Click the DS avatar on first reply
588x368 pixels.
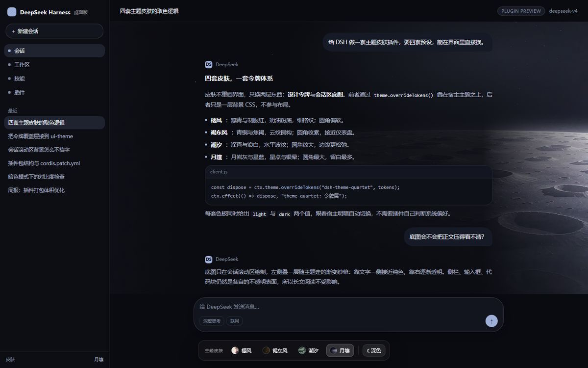tap(209, 64)
